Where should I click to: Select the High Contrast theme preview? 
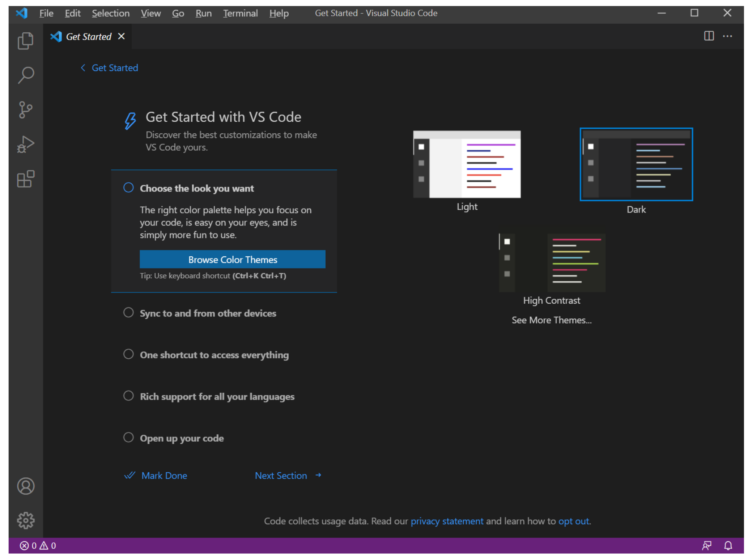552,262
